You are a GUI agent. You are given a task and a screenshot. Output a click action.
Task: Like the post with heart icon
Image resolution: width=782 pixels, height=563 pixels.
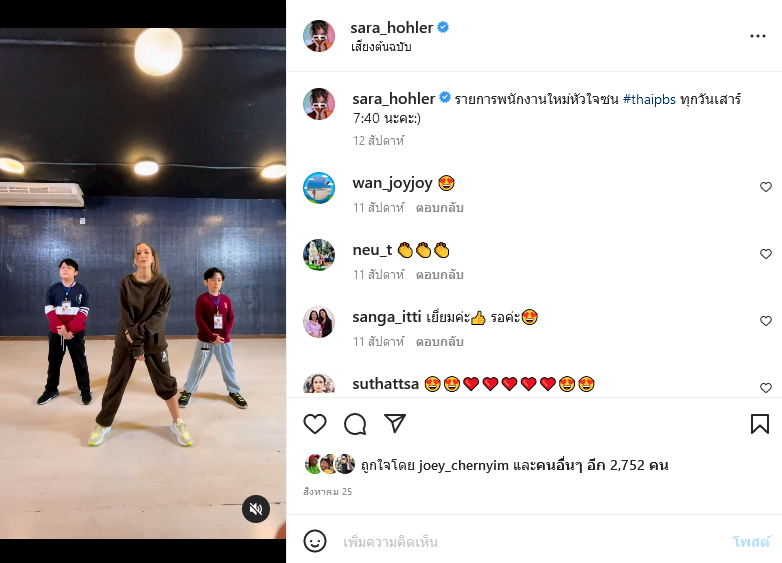pos(315,424)
